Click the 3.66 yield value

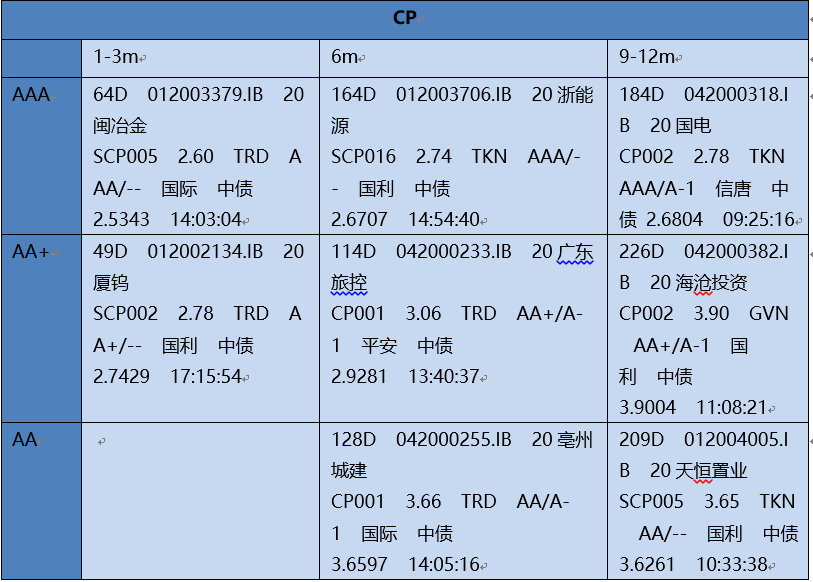coord(423,501)
